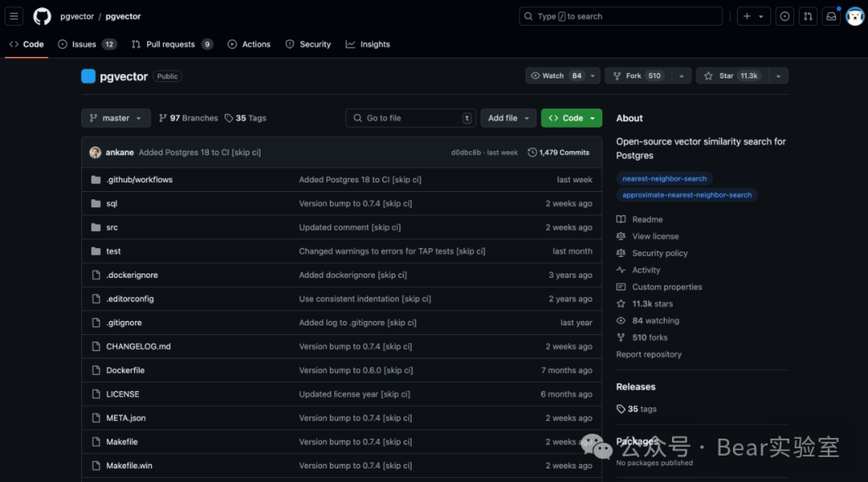
Task: Expand the Star lists dropdown arrow
Action: (x=778, y=76)
